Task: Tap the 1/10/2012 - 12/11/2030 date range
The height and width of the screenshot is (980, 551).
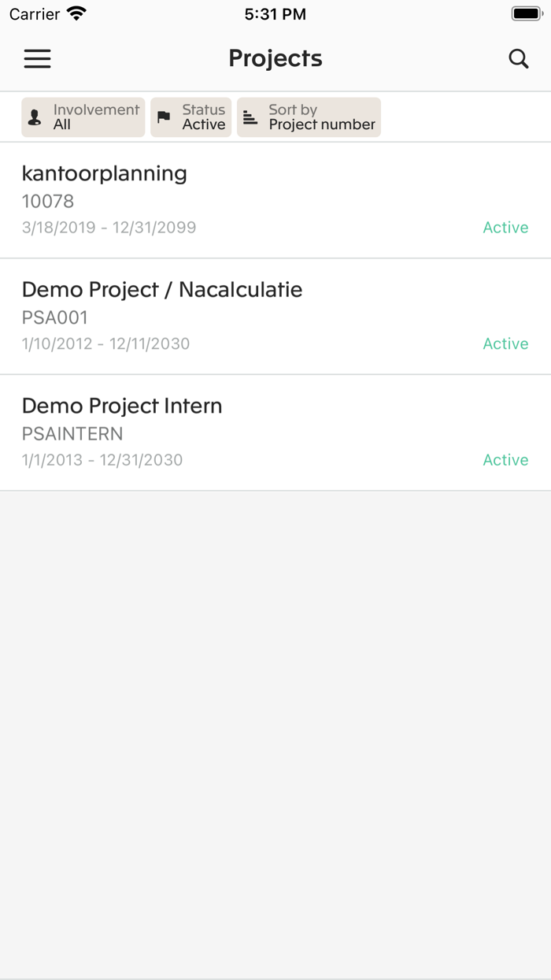Action: click(105, 343)
